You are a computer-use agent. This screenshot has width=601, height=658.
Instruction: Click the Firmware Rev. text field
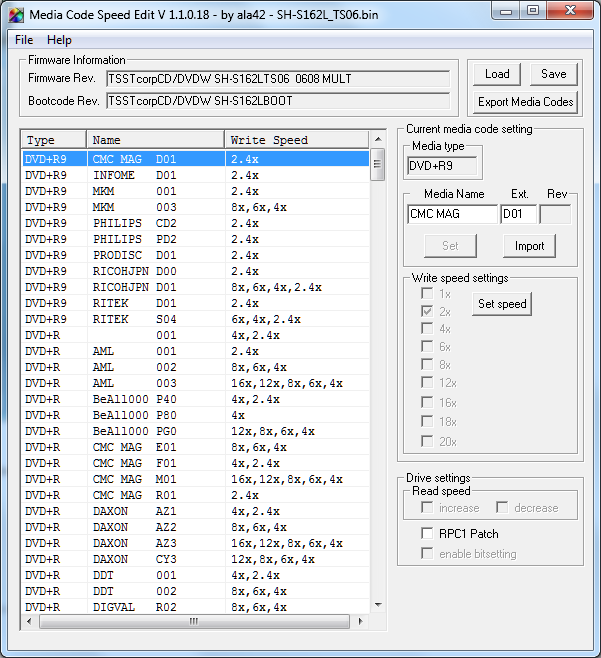click(x=278, y=78)
